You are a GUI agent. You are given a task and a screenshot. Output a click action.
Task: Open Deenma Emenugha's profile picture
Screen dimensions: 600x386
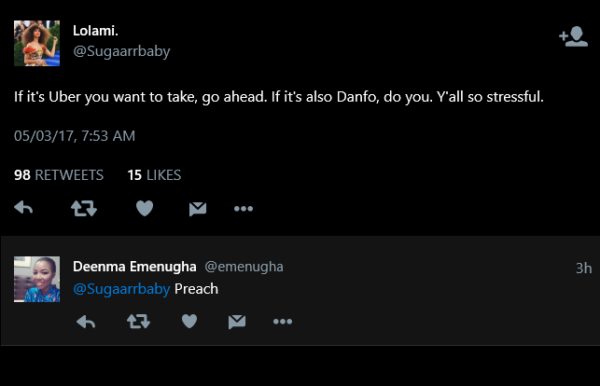pos(37,279)
